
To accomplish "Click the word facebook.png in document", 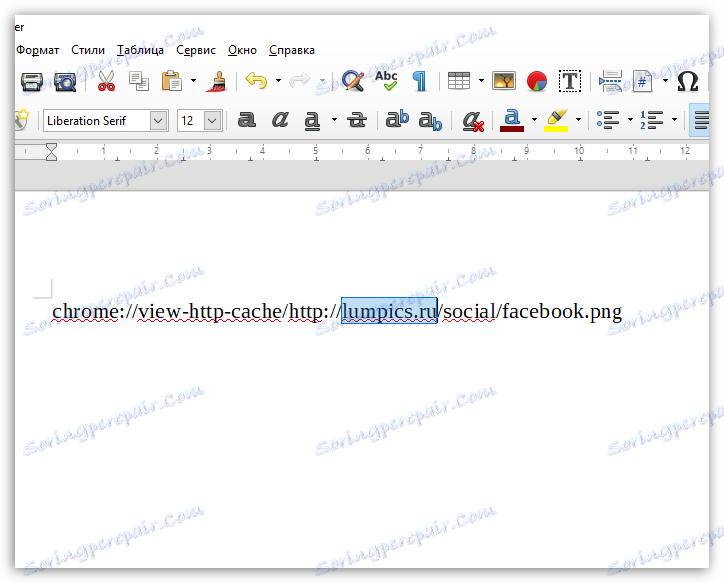I will pos(562,312).
